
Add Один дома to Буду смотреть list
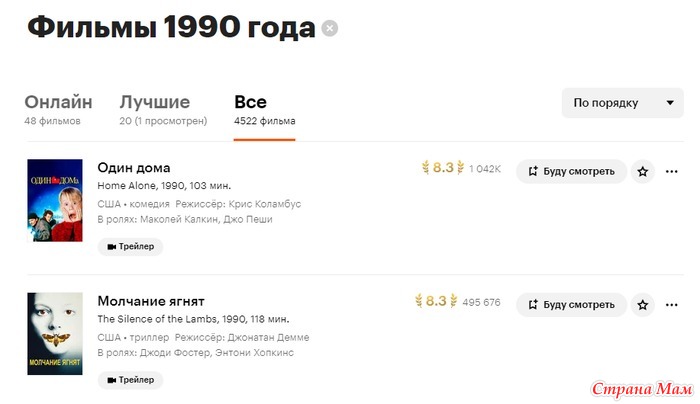point(571,171)
